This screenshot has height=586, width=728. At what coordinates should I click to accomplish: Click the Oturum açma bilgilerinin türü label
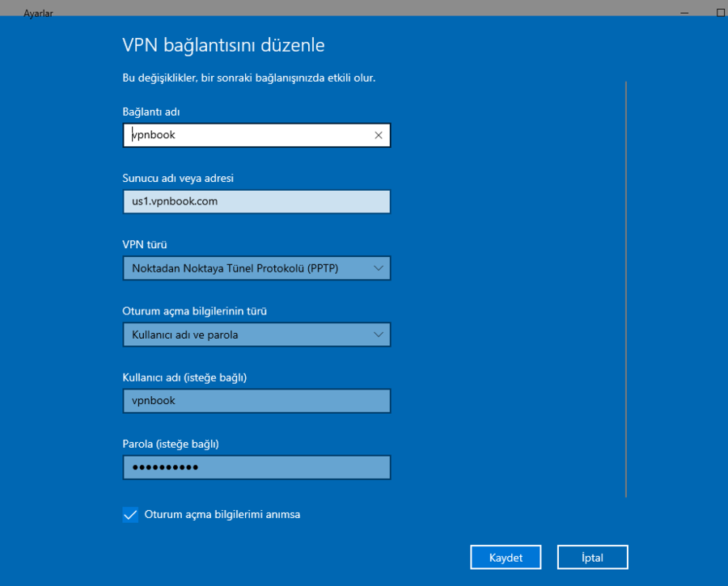coord(194,311)
